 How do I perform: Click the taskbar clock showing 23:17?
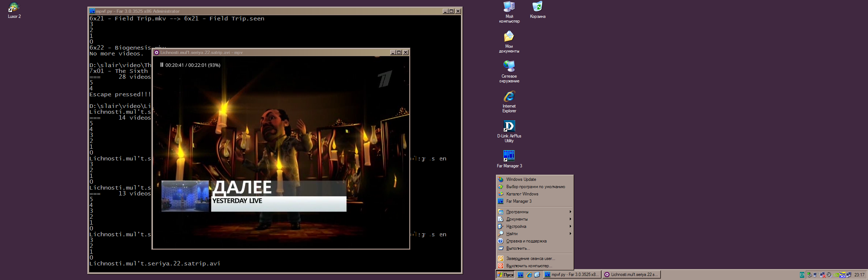pyautogui.click(x=859, y=275)
